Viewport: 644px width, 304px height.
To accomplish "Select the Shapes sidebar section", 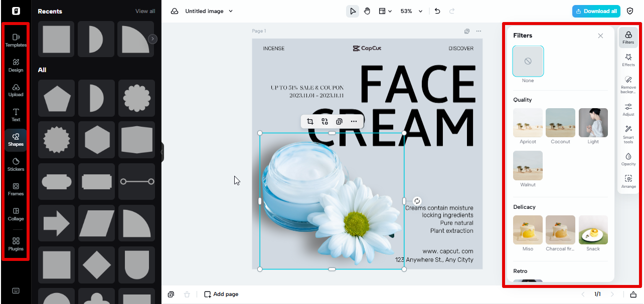I will [x=16, y=140].
